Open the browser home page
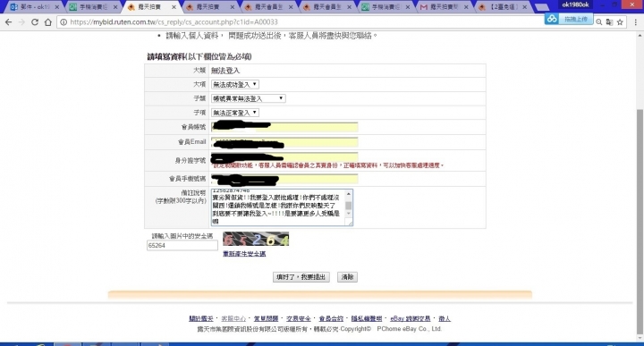The image size is (644, 346). 48,22
